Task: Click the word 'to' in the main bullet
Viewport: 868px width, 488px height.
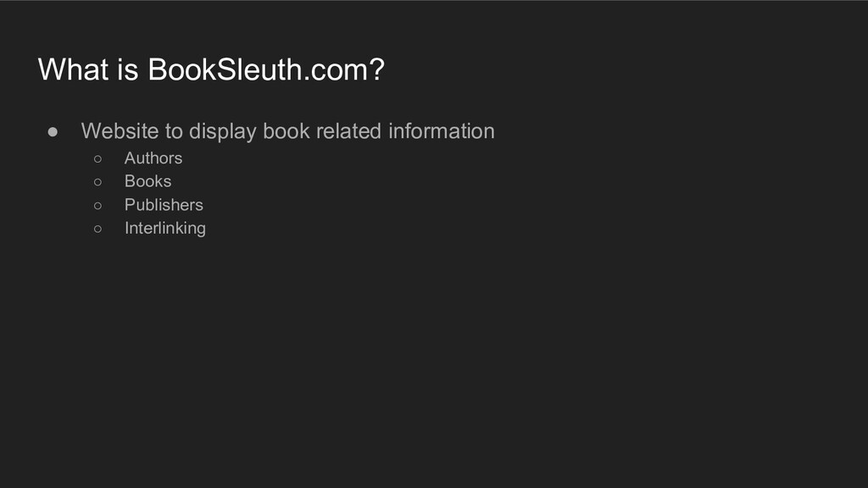Action: pos(174,131)
